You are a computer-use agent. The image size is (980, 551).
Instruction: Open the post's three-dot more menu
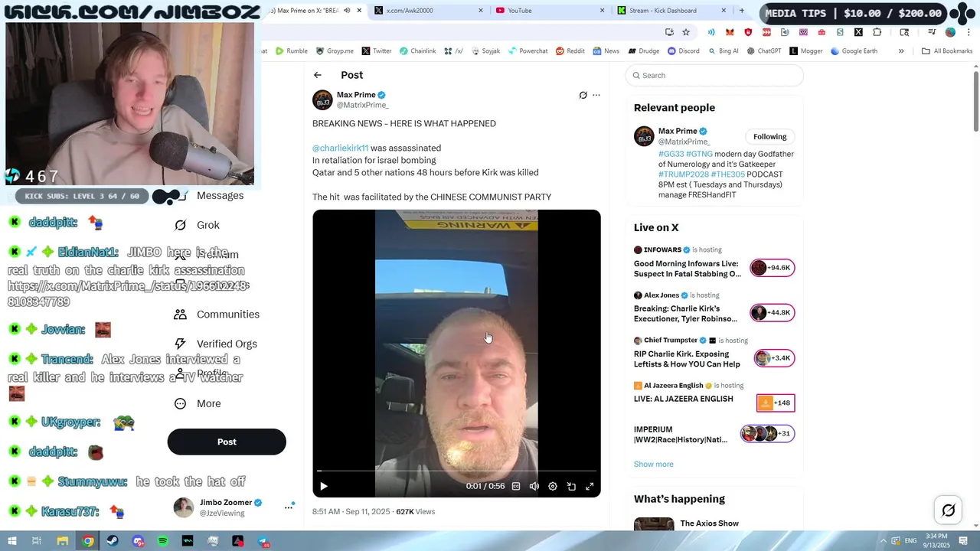click(596, 96)
